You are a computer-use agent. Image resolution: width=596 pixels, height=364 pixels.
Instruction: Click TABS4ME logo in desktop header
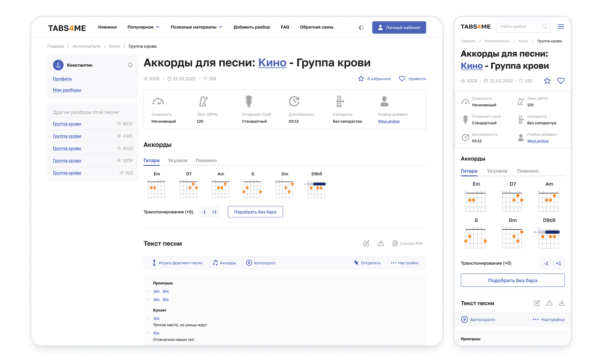click(67, 28)
